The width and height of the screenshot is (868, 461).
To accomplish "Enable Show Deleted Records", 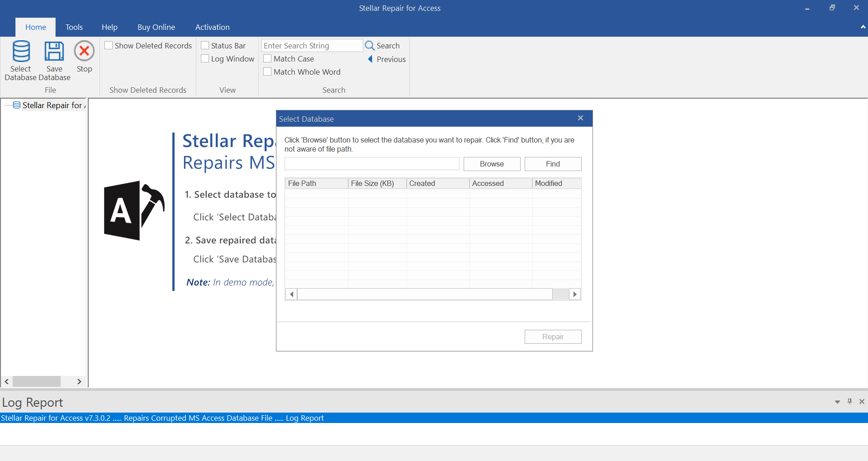I will [x=109, y=45].
